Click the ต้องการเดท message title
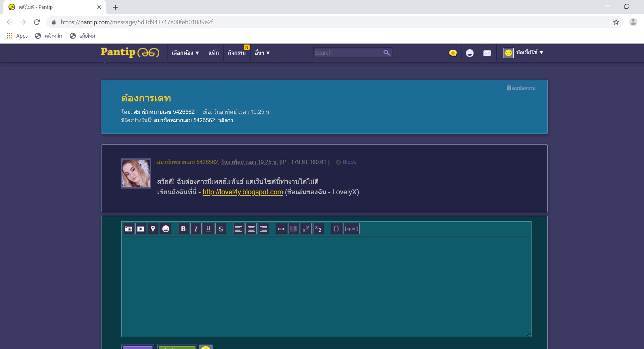The height and width of the screenshot is (349, 644). coord(146,98)
